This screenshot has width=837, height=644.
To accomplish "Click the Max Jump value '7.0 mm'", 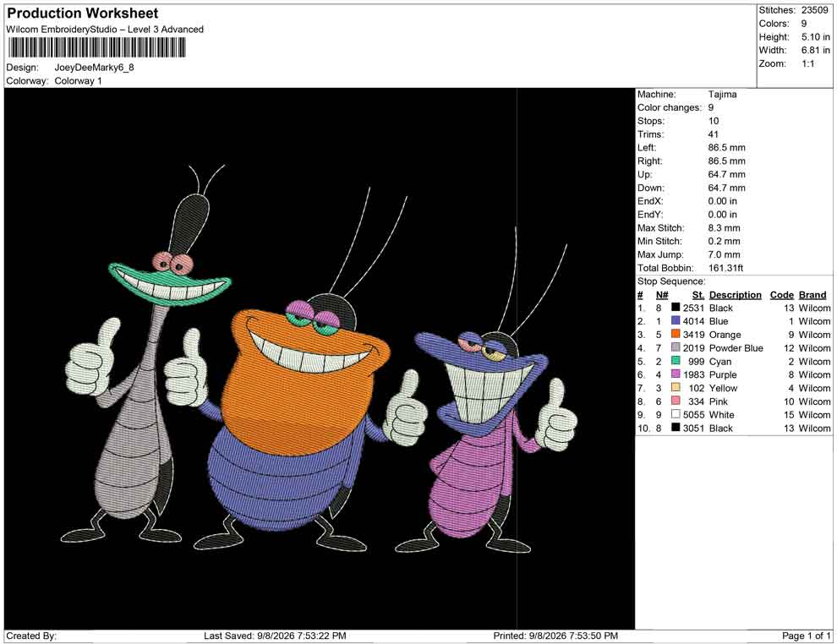I will 724,254.
